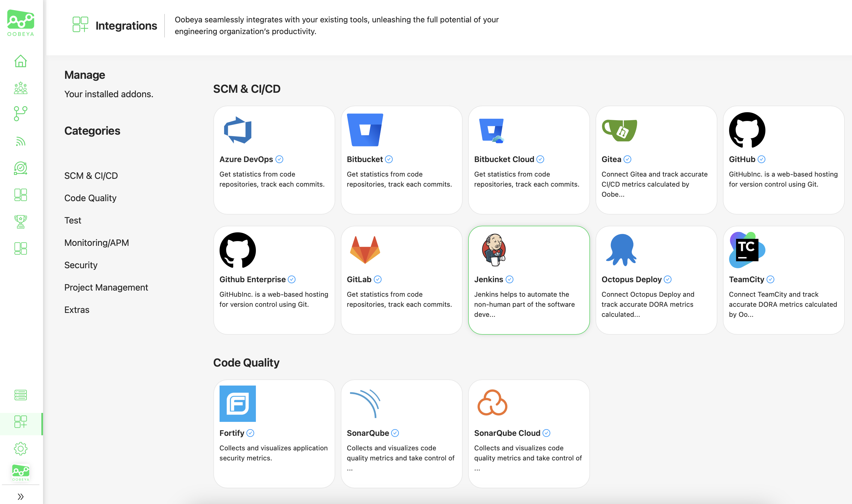Click the feed signal icon in sidebar

(x=20, y=141)
